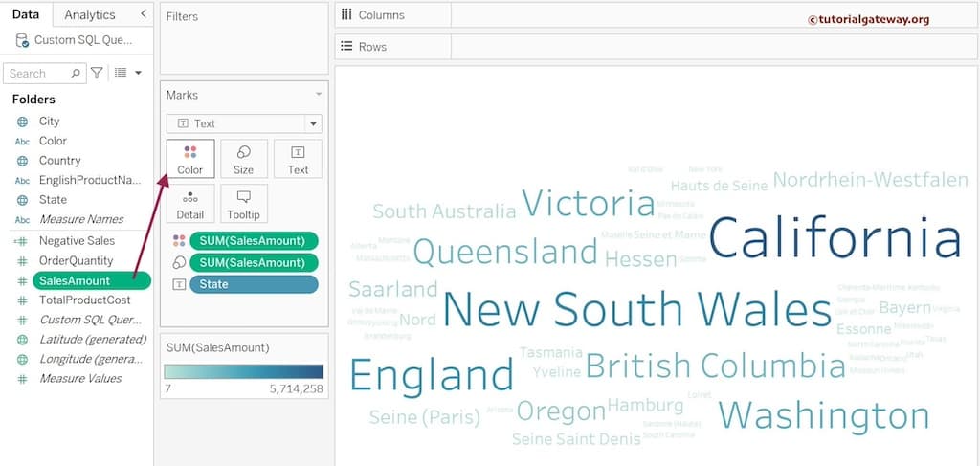This screenshot has width=980, height=466.
Task: Click the SUM(SalesAmount) pill on Size
Action: click(254, 262)
